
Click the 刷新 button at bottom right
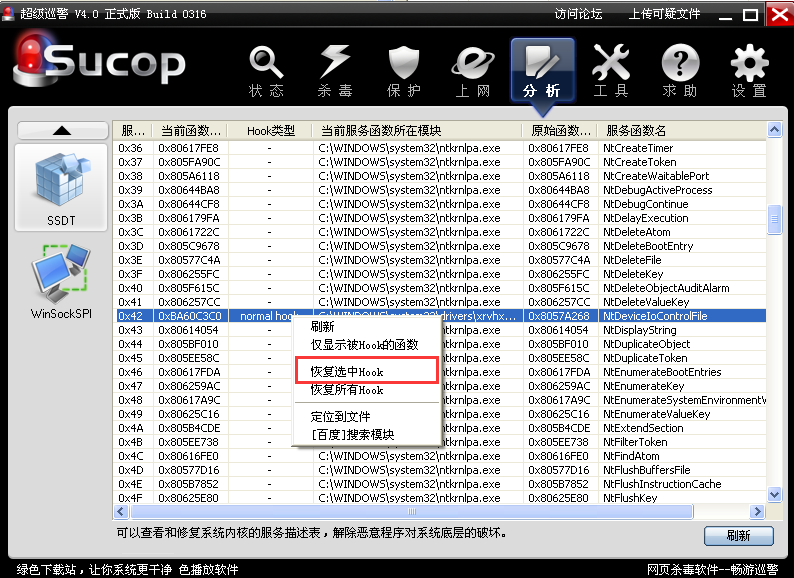[738, 535]
